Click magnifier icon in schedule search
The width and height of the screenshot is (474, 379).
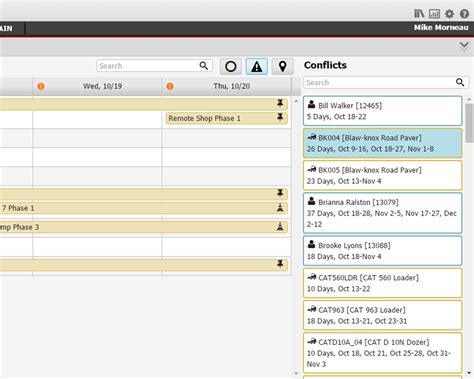[x=204, y=66]
